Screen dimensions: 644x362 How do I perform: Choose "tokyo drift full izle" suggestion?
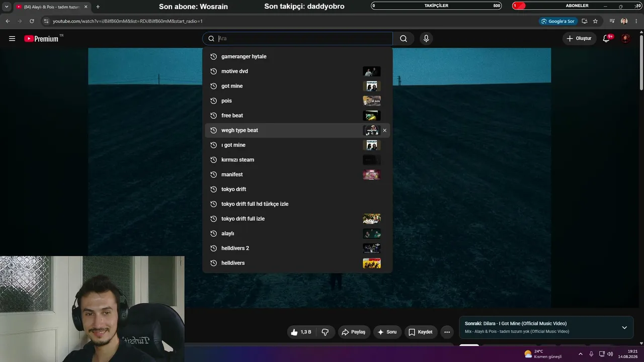[297, 219]
